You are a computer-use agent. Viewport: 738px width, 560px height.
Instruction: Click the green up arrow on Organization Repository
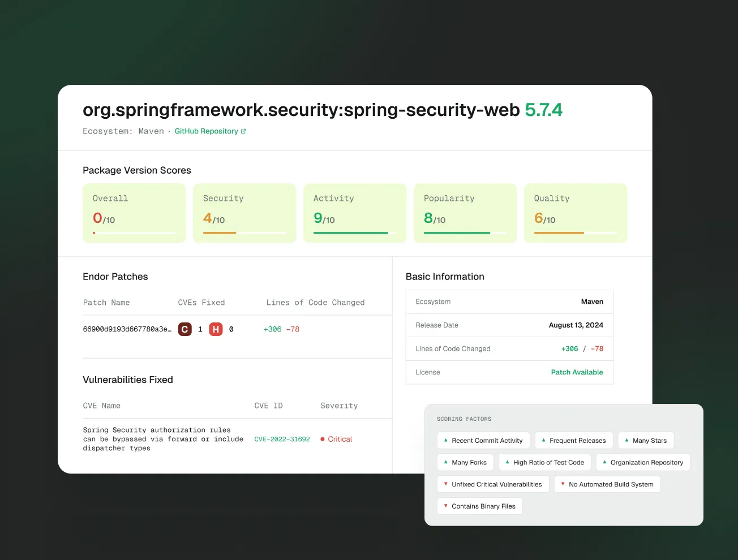click(x=605, y=462)
